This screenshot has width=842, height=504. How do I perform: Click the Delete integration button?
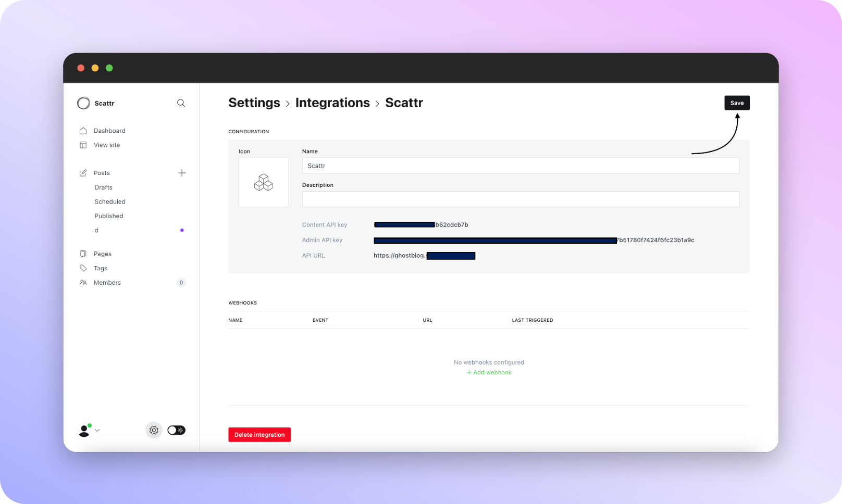tap(259, 435)
